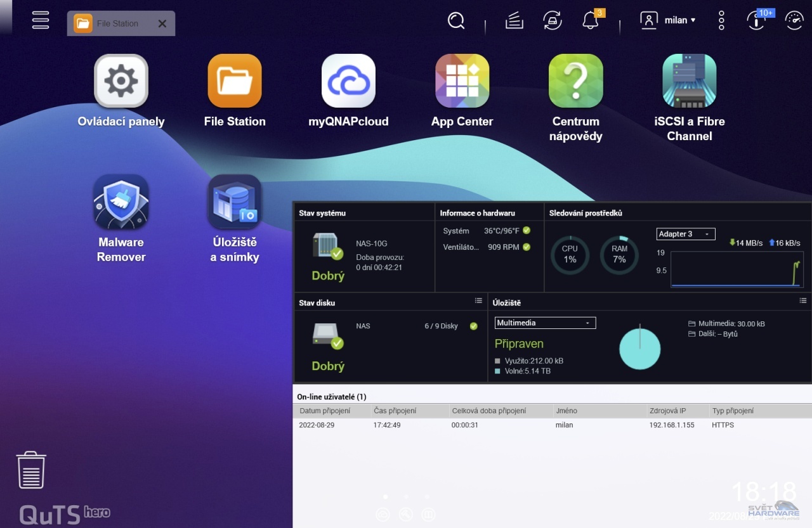Click the notifications bell icon
The width and height of the screenshot is (812, 528).
pos(590,20)
